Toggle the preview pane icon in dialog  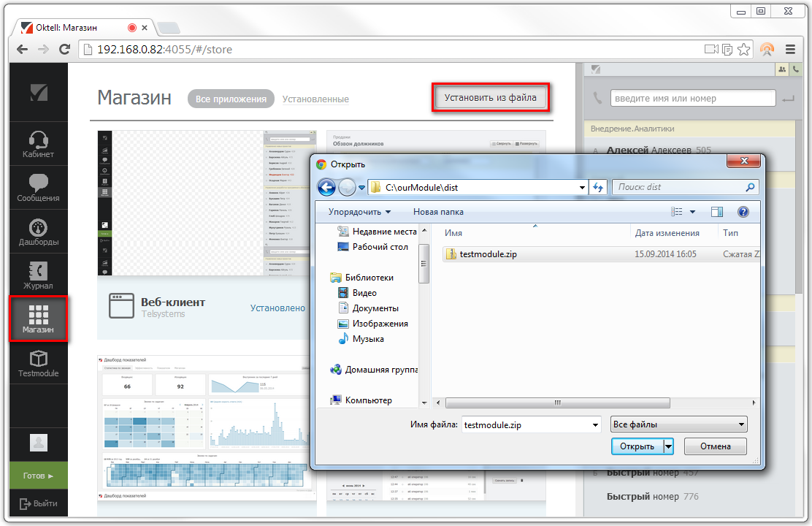(x=716, y=212)
